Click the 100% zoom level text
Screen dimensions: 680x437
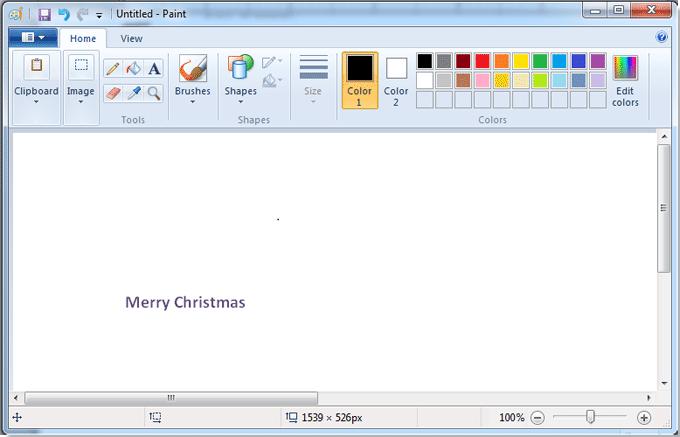(512, 417)
